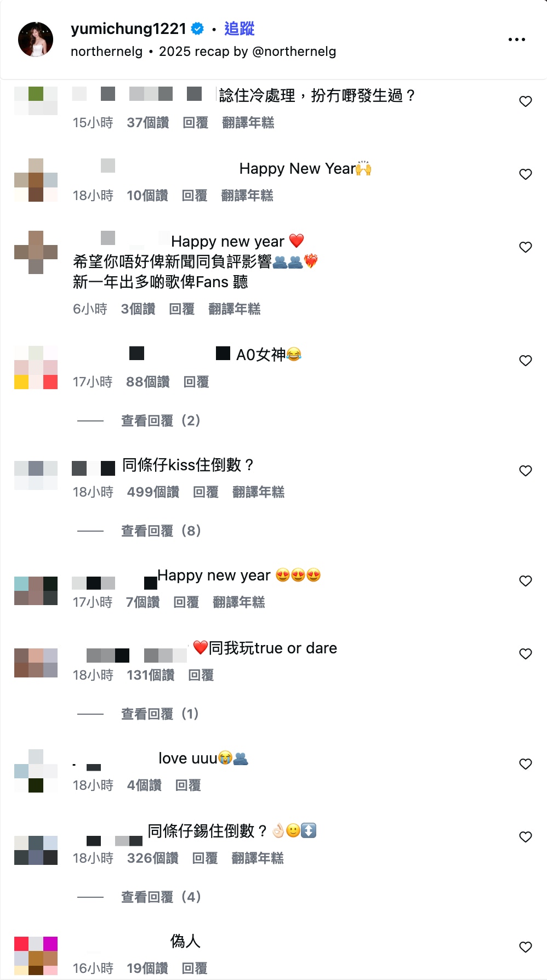View 88個讚 likes list on A0女神 comment
Image resolution: width=547 pixels, height=980 pixels.
148,382
